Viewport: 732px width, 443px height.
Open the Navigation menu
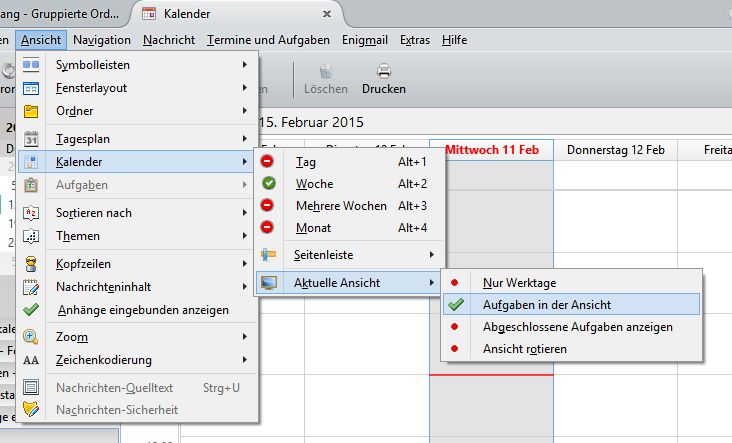click(102, 40)
